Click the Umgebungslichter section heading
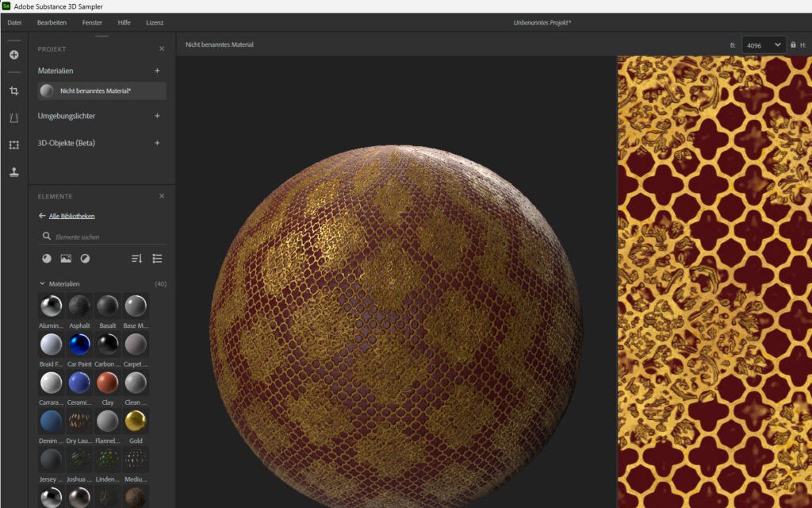 [67, 116]
